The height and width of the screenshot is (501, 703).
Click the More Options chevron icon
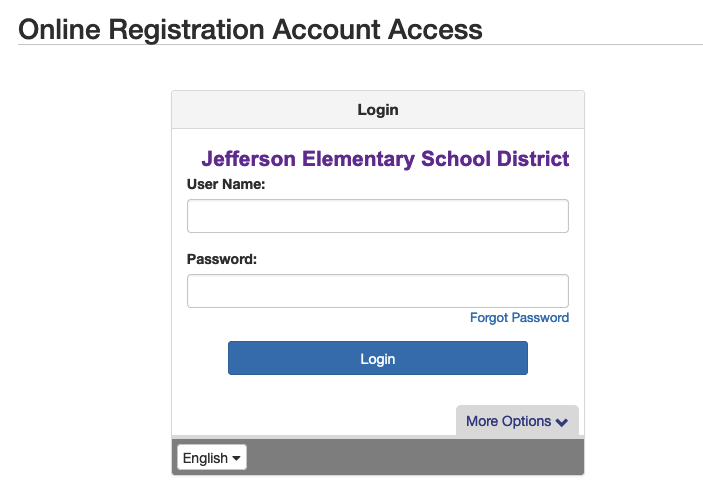(x=562, y=422)
